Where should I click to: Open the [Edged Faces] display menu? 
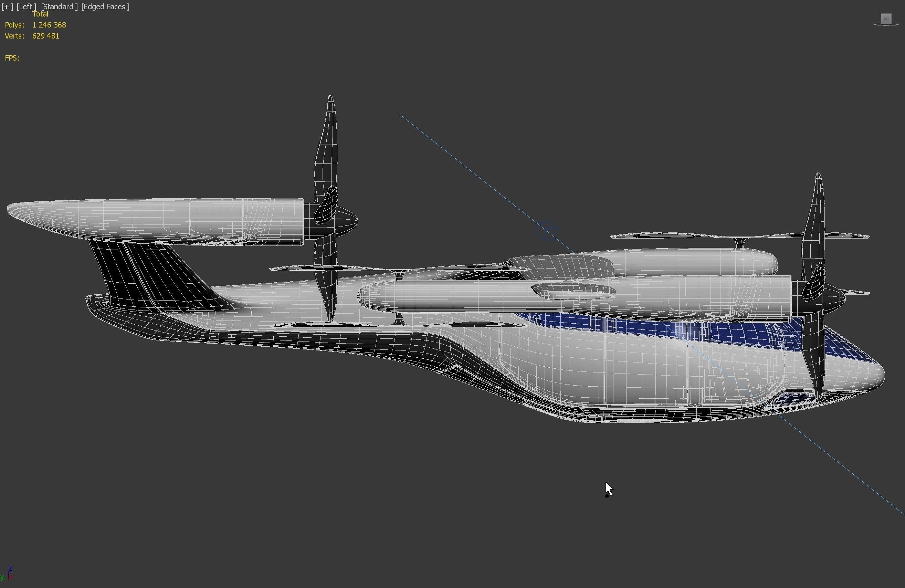click(x=105, y=7)
